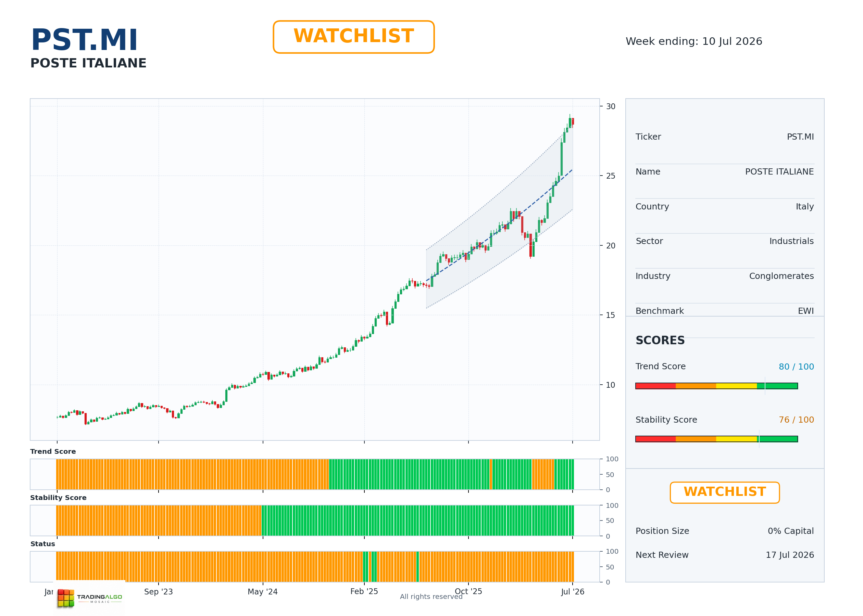This screenshot has width=863, height=616.
Task: Click the green segment of Trend Score history
Action: point(409,474)
